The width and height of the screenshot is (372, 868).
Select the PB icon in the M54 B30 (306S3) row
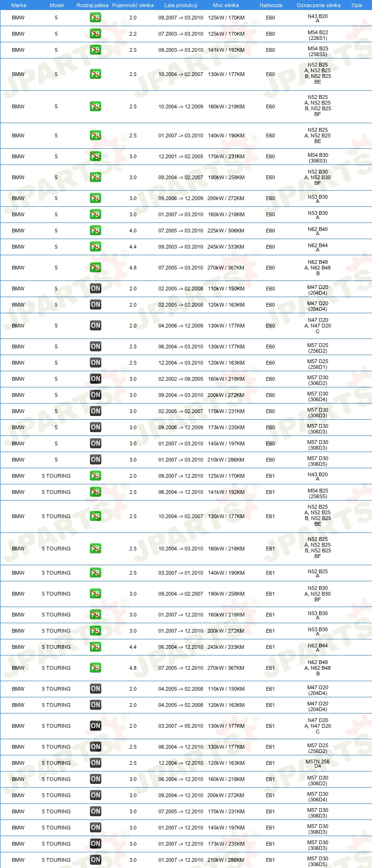pos(96,156)
